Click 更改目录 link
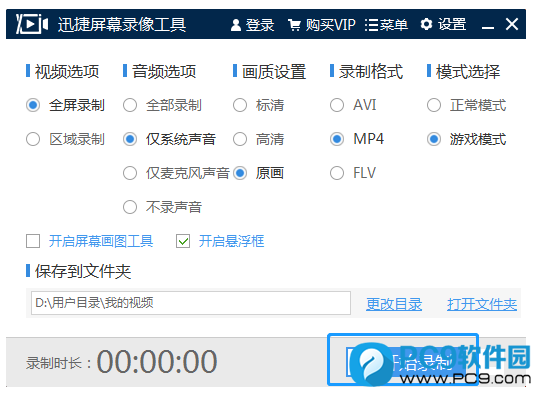540x394 pixels. click(394, 304)
